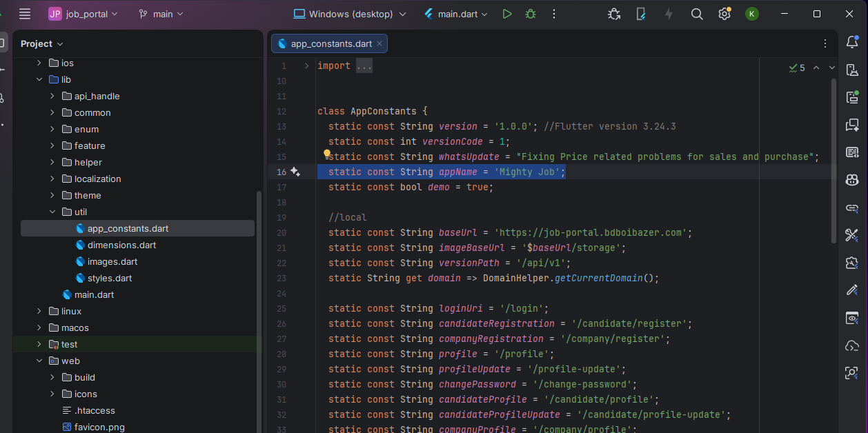The height and width of the screenshot is (433, 868).
Task: Click the 'https://job-portal.bdboibazer.com' string
Action: pos(590,232)
